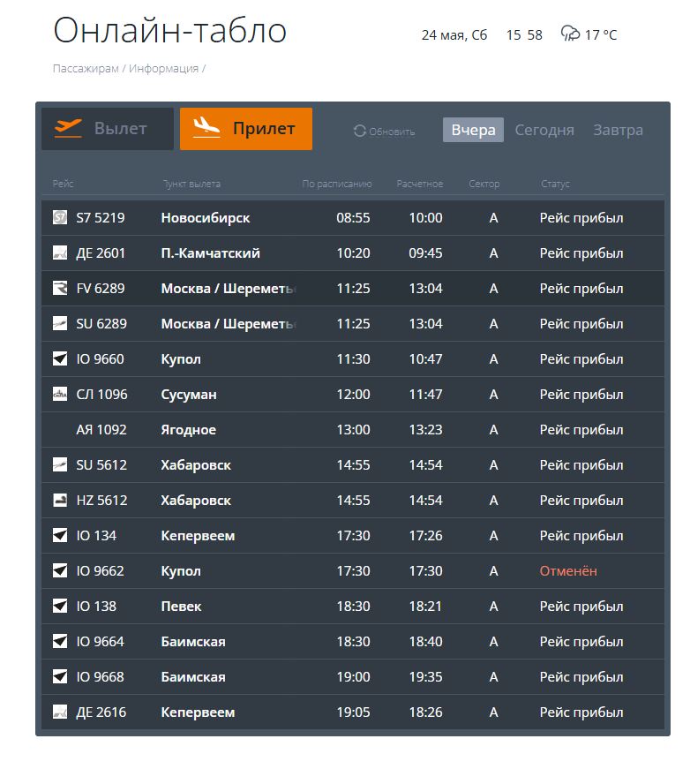Click airline logo for IO 9662
690x784 pixels.
point(60,570)
